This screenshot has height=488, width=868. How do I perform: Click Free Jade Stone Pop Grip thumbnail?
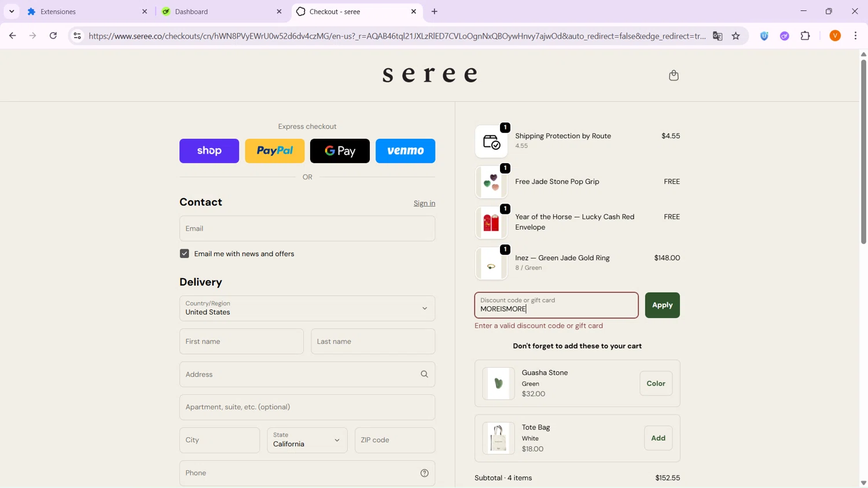(x=491, y=182)
